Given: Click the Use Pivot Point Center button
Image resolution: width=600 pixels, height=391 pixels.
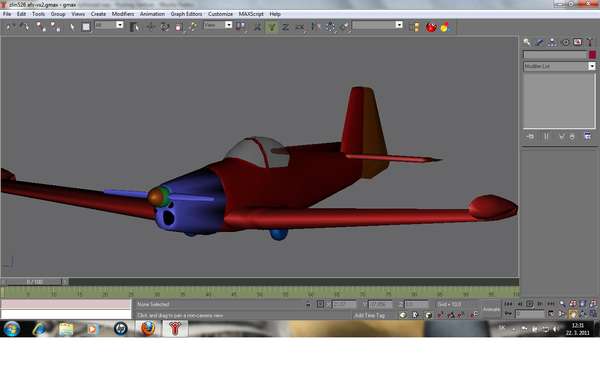Looking at the screenshot, I should 241,27.
